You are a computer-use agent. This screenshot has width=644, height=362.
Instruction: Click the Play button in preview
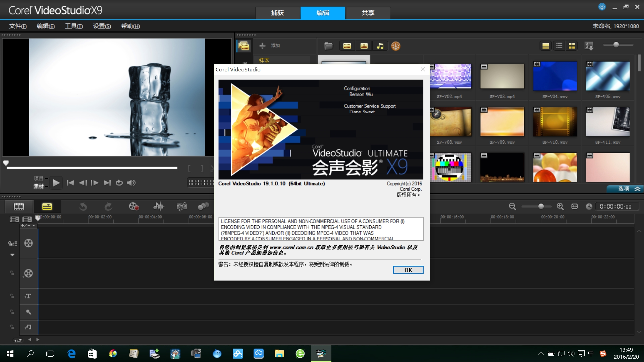pyautogui.click(x=56, y=183)
